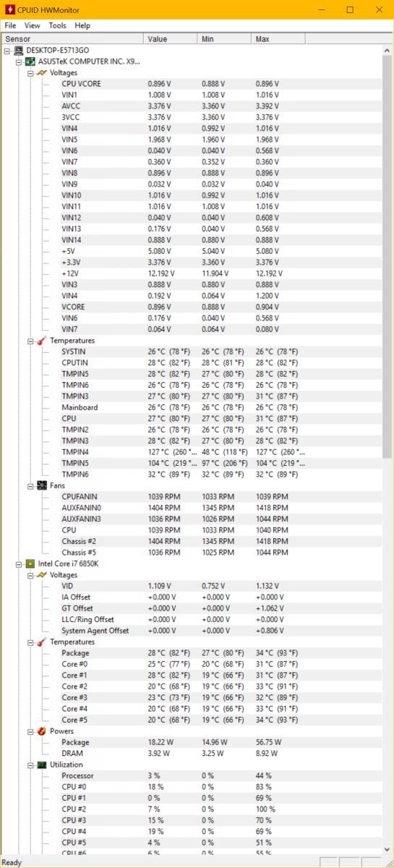Screen dimensions: 394x868
Task: Collapse the Intel Core i7 6850K node
Action: pyautogui.click(x=19, y=564)
